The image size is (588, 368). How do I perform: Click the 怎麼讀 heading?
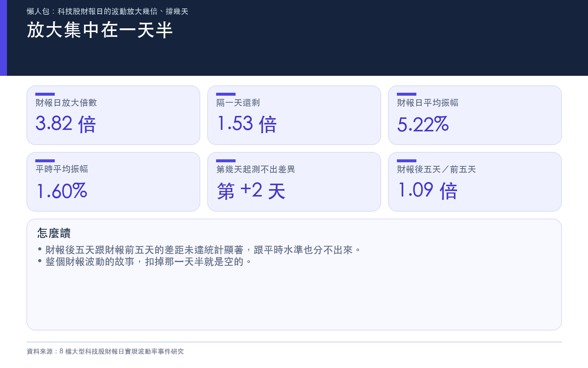coord(54,233)
